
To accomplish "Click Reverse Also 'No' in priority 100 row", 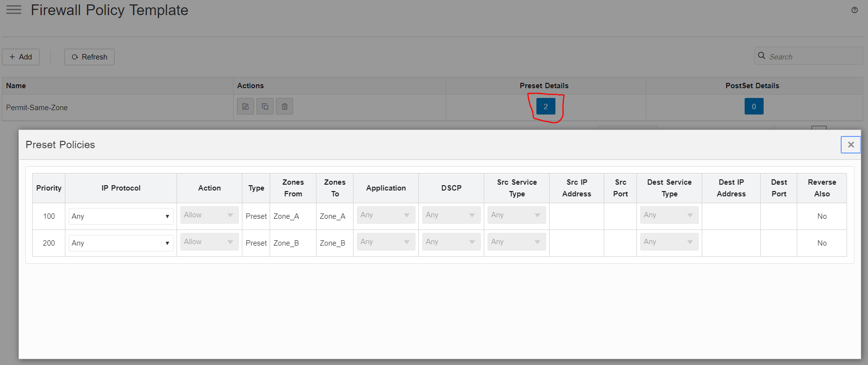I will 822,216.
